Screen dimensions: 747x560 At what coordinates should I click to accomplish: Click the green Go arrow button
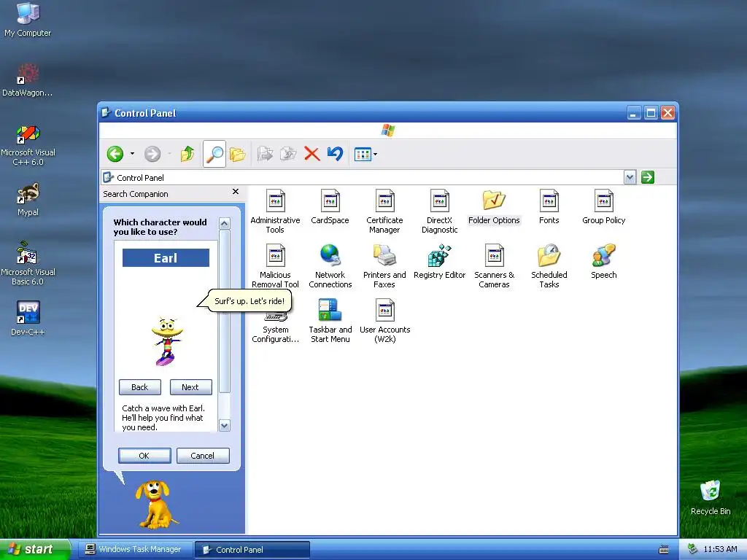648,178
